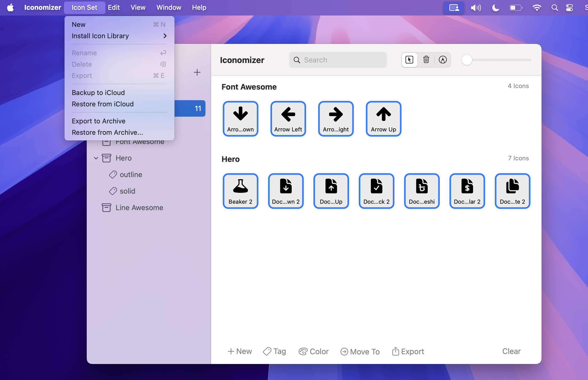The height and width of the screenshot is (380, 588).
Task: Select the outline tag under Hero
Action: coord(131,175)
